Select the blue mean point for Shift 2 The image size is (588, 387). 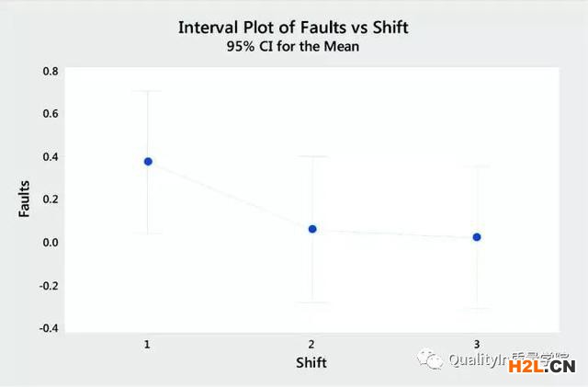pos(312,229)
